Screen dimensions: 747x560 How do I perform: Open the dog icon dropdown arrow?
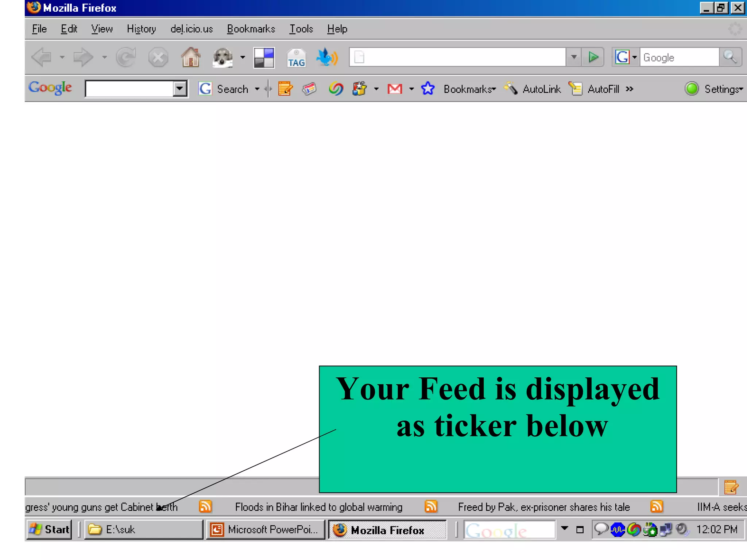(243, 57)
